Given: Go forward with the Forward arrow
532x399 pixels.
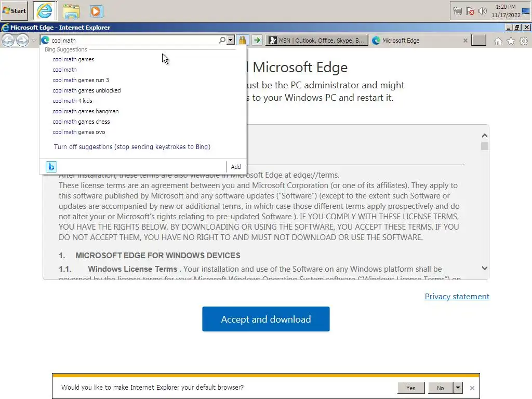Looking at the screenshot, I should point(22,41).
